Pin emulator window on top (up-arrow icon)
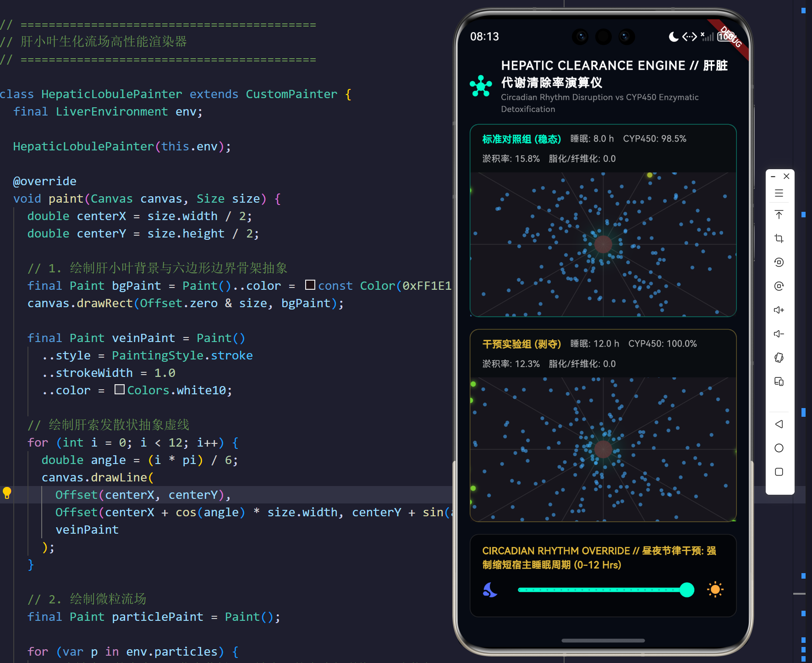Viewport: 812px width, 663px height. (x=779, y=215)
